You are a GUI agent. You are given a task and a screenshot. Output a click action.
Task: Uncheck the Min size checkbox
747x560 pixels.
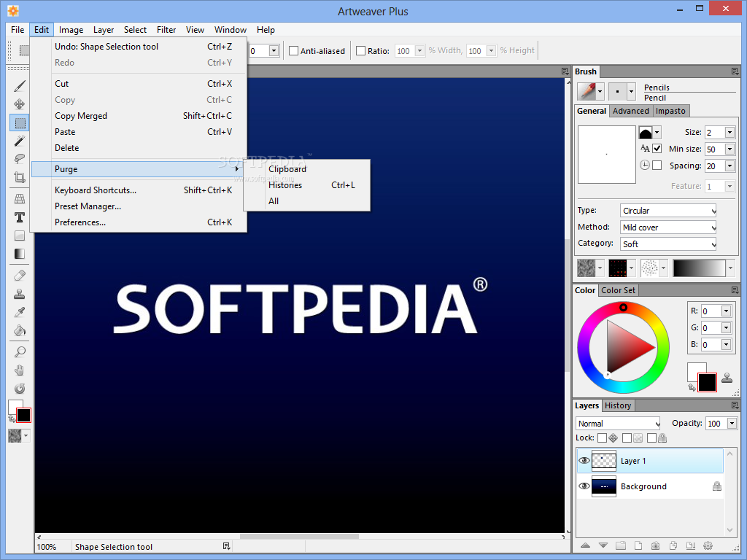click(x=657, y=149)
